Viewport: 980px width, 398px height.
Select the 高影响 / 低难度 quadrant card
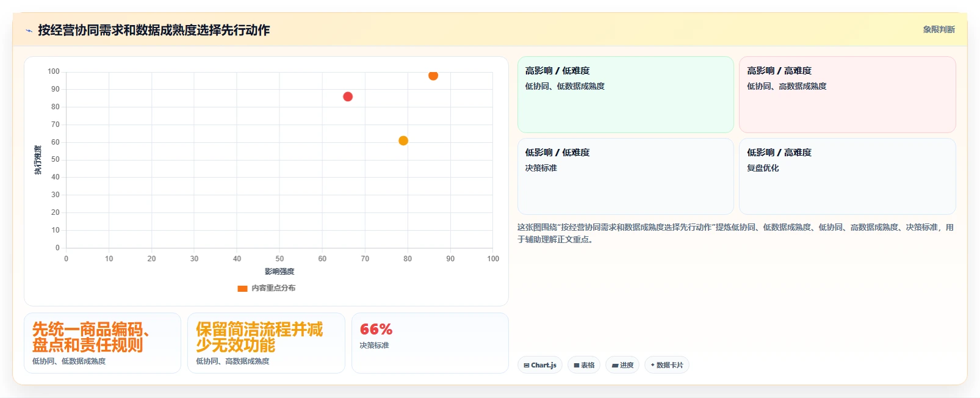coord(625,95)
